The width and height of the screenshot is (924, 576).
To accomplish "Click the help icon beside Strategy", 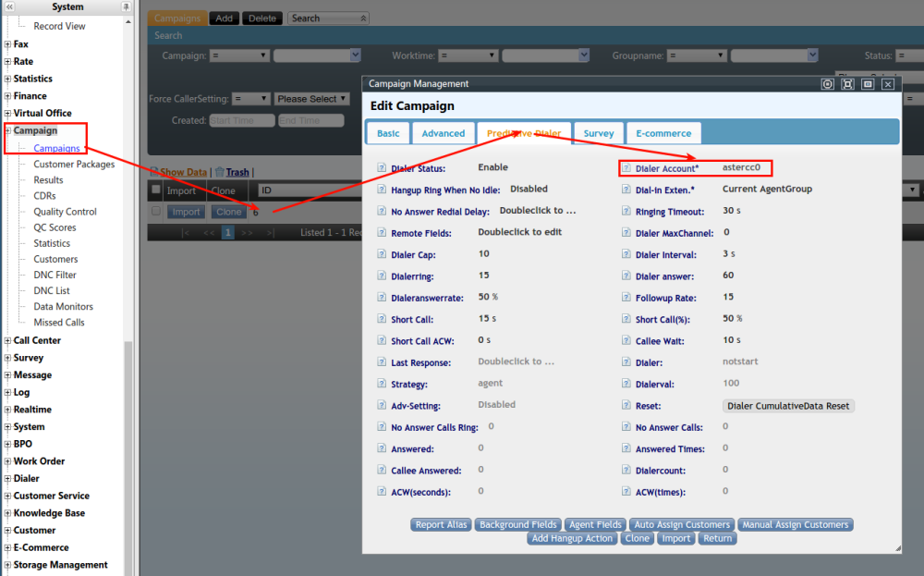I will point(383,384).
